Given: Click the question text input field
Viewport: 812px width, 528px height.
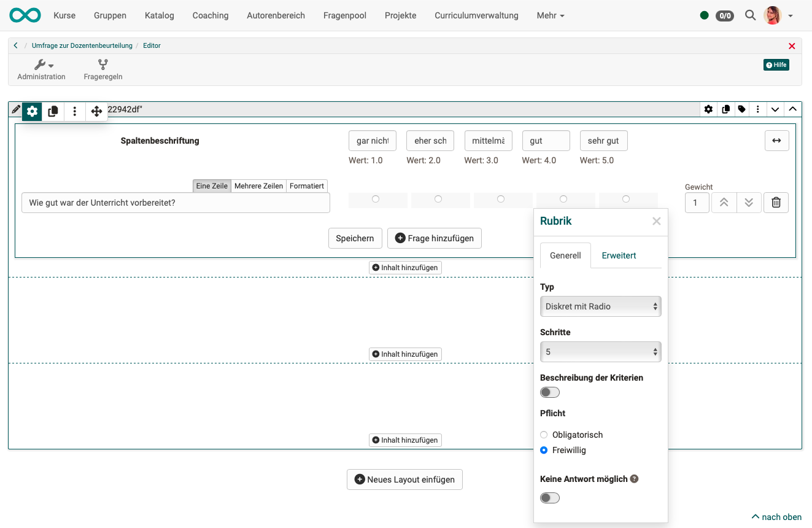Looking at the screenshot, I should point(176,203).
